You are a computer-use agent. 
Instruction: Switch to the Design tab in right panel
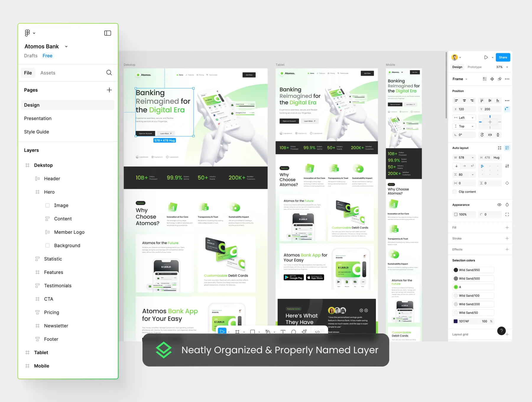click(457, 67)
